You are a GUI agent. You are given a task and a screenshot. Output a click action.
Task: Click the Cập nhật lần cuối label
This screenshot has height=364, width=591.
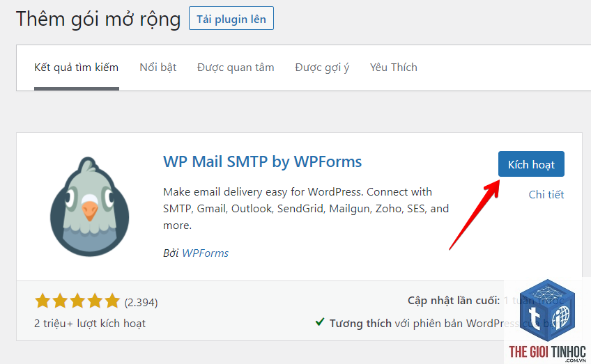tap(454, 301)
